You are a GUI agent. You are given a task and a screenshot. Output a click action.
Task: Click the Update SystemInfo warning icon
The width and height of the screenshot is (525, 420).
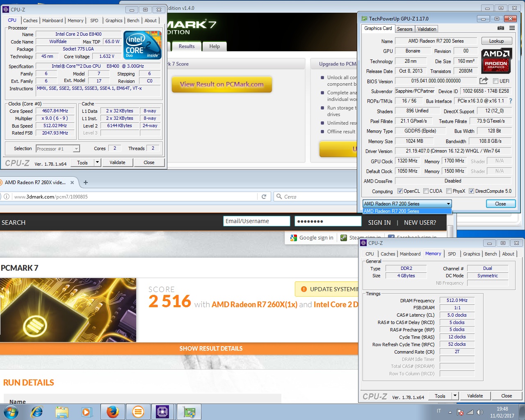click(x=304, y=289)
